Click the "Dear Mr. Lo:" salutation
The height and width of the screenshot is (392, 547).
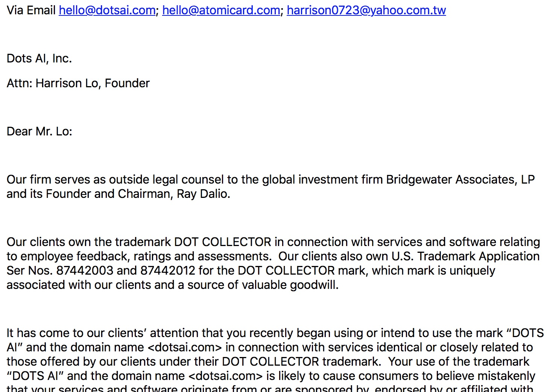39,131
